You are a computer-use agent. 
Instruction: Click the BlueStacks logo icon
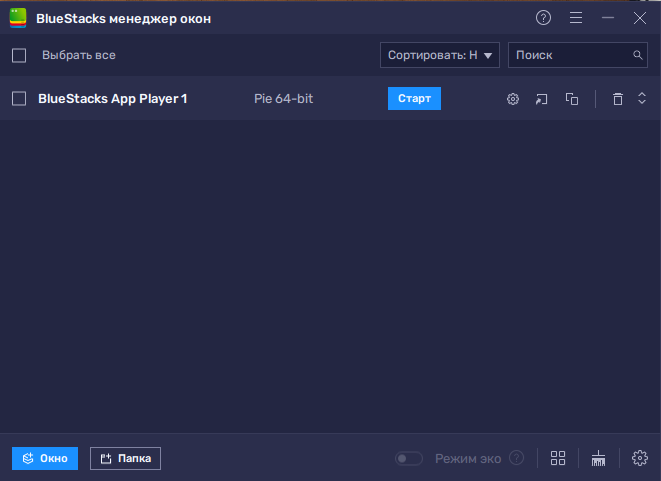click(x=18, y=18)
